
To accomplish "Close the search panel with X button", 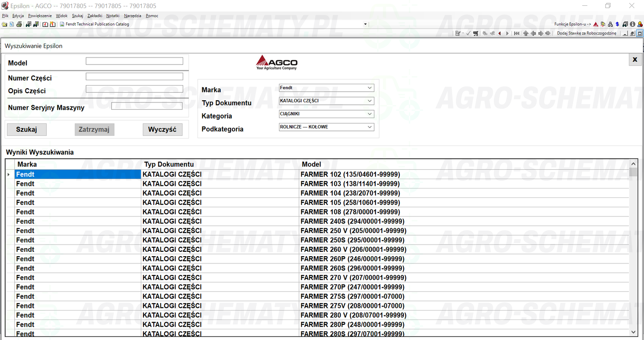I will [x=635, y=60].
